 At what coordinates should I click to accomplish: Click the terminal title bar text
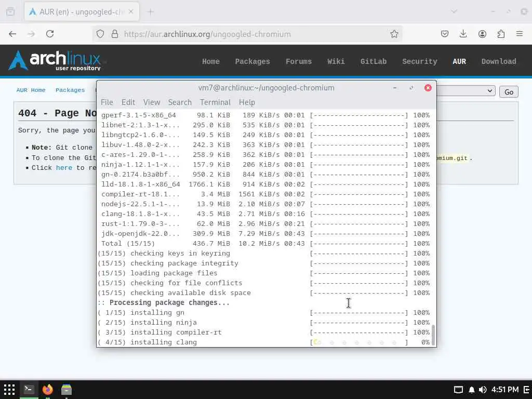pyautogui.click(x=267, y=88)
